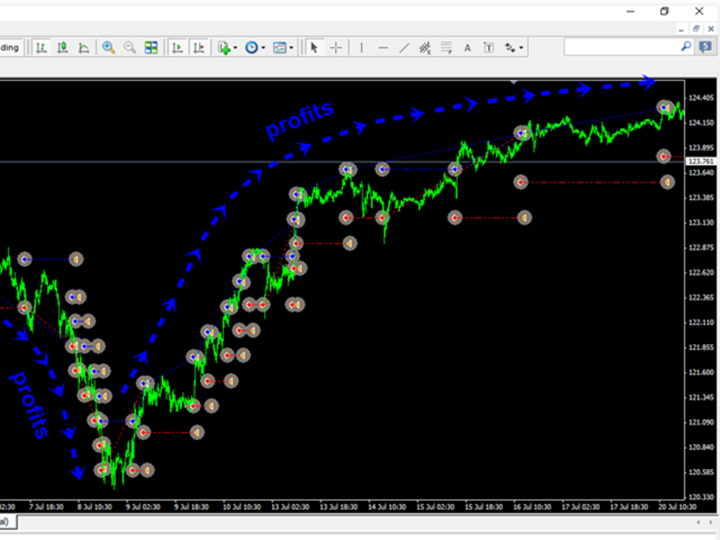Click the 20 Jul 10:30 time label

[x=677, y=507]
